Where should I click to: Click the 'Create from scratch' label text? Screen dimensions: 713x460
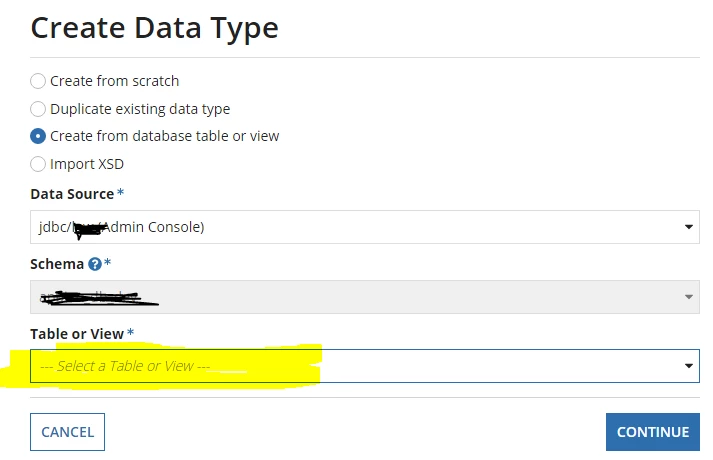click(x=115, y=81)
